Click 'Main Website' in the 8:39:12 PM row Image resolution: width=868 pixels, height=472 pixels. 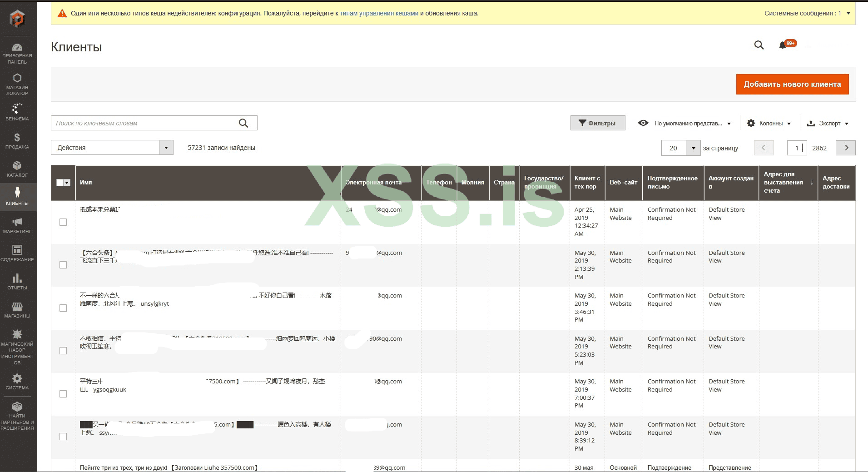620,428
